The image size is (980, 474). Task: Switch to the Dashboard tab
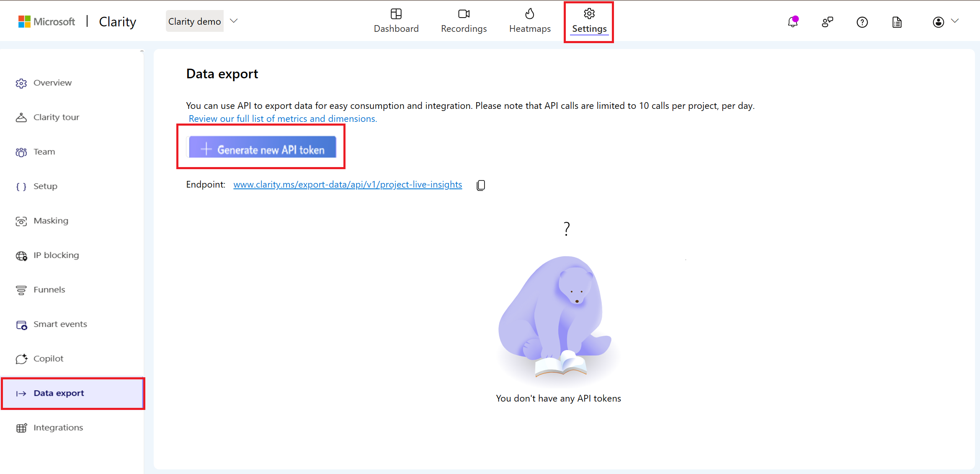396,21
